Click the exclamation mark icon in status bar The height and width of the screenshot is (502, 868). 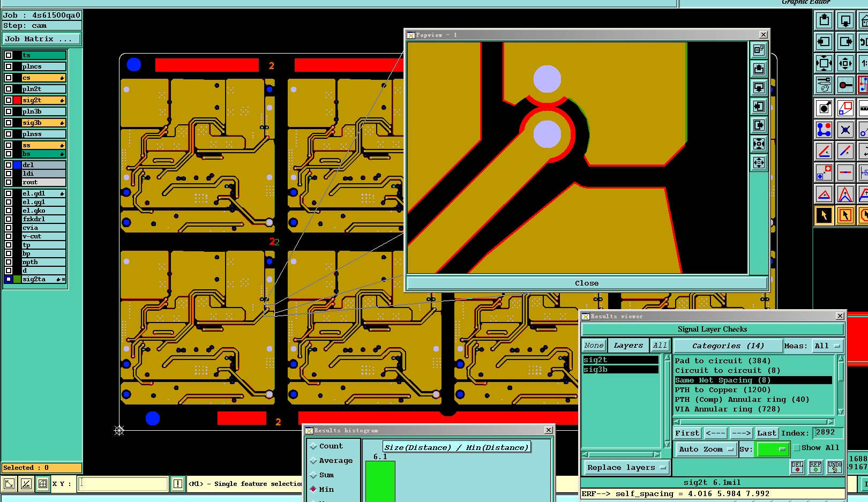coord(178,484)
